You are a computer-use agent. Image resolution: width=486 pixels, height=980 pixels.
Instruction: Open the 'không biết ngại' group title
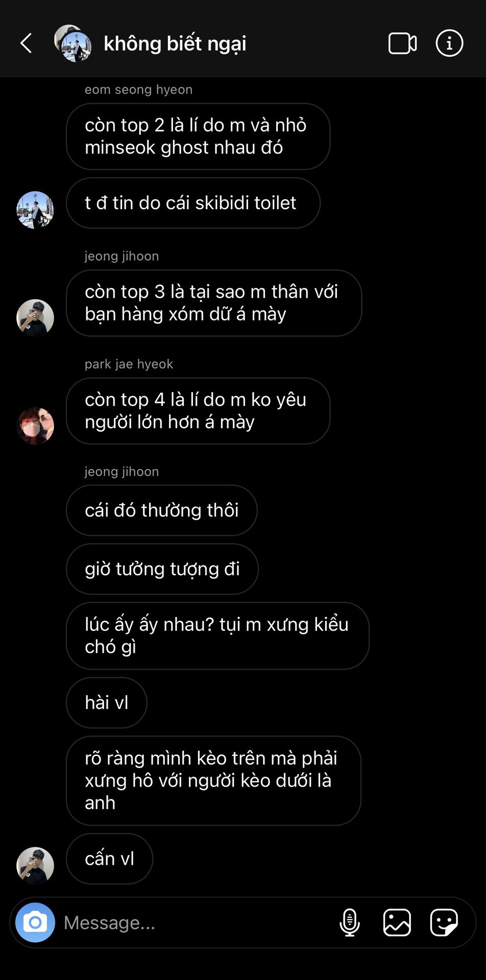[175, 44]
